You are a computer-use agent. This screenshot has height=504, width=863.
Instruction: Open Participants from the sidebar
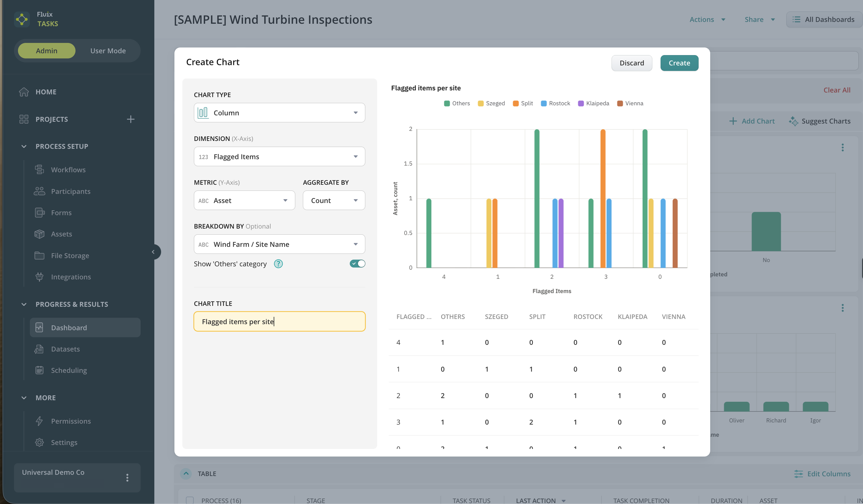tap(71, 191)
